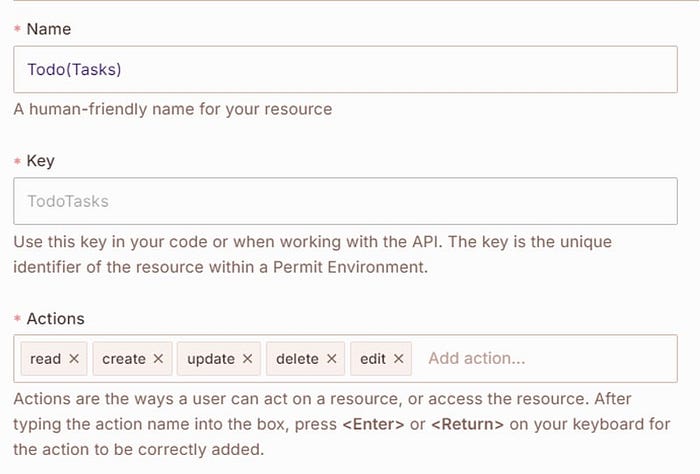Focus the Key input field
This screenshot has height=474, width=700.
[345, 201]
